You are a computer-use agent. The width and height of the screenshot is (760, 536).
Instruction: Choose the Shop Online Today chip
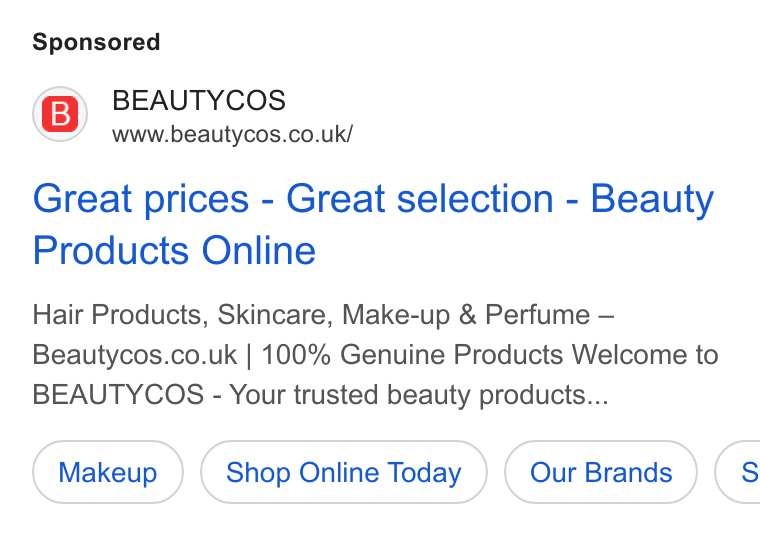tap(344, 472)
